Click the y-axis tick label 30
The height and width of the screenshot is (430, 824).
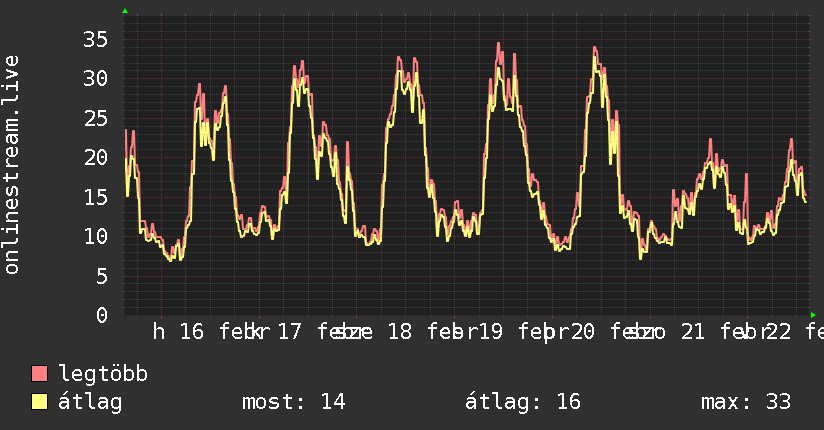click(95, 78)
